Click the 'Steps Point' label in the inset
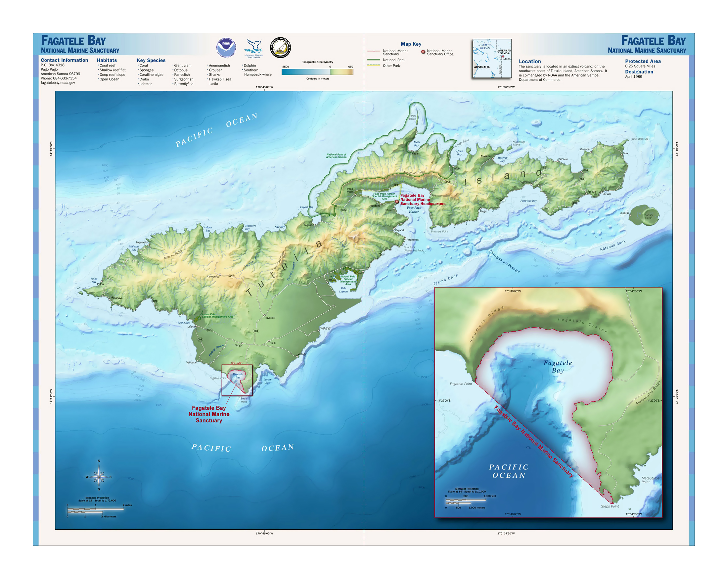The height and width of the screenshot is (579, 728). [610, 506]
